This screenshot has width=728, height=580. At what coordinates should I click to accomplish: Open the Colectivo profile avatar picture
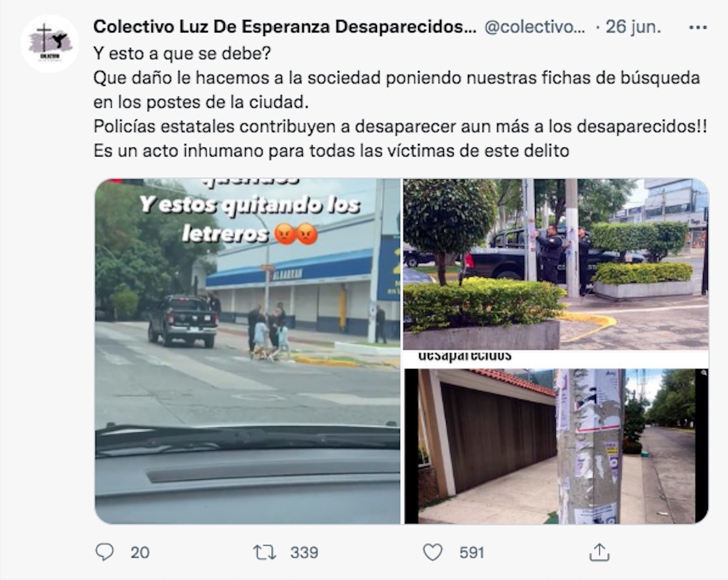click(49, 44)
